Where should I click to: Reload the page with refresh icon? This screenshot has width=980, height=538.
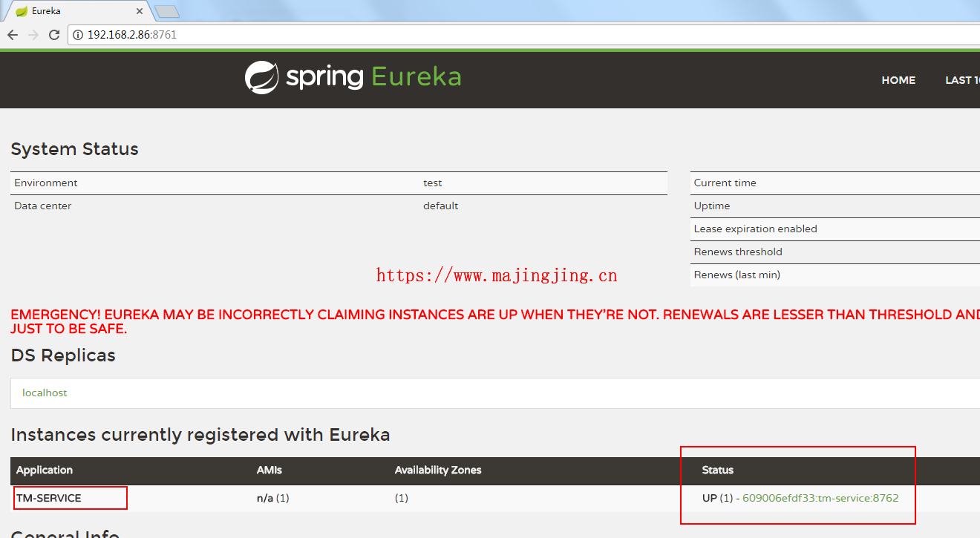pyautogui.click(x=54, y=35)
